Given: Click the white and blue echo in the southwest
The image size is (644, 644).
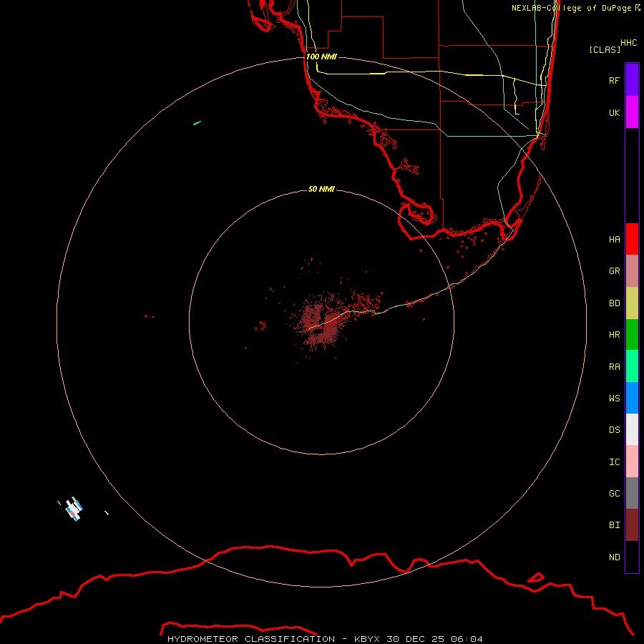Looking at the screenshot, I should point(74,509).
